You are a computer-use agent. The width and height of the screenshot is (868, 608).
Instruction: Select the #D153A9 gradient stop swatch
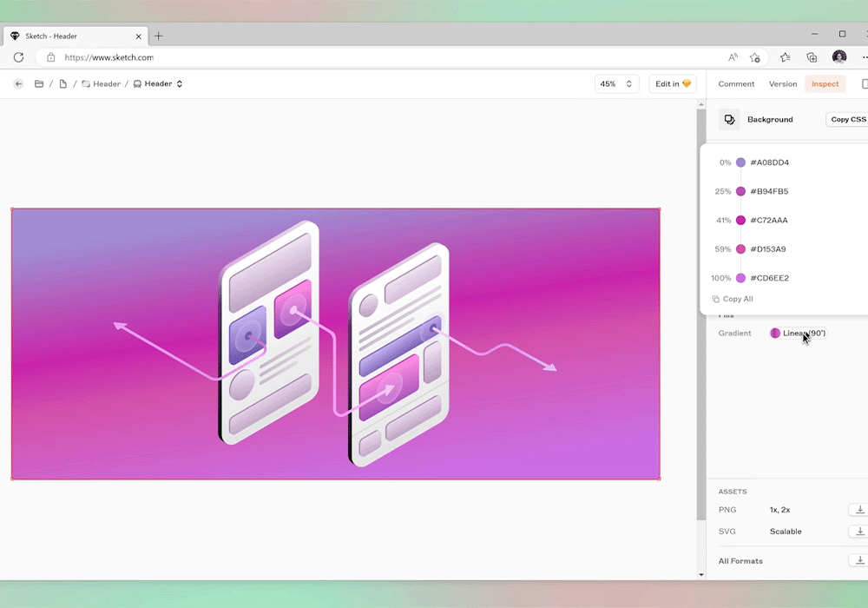[740, 249]
